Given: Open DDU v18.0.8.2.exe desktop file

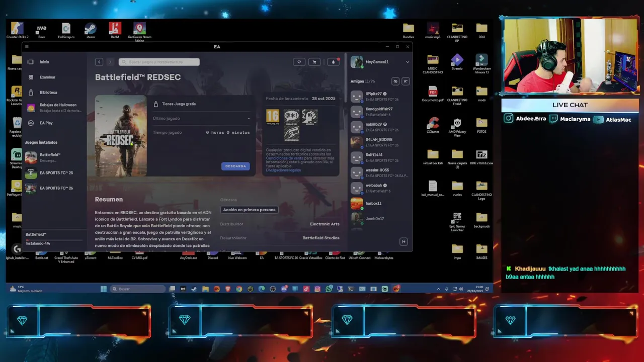Looking at the screenshot, I should click(481, 157).
